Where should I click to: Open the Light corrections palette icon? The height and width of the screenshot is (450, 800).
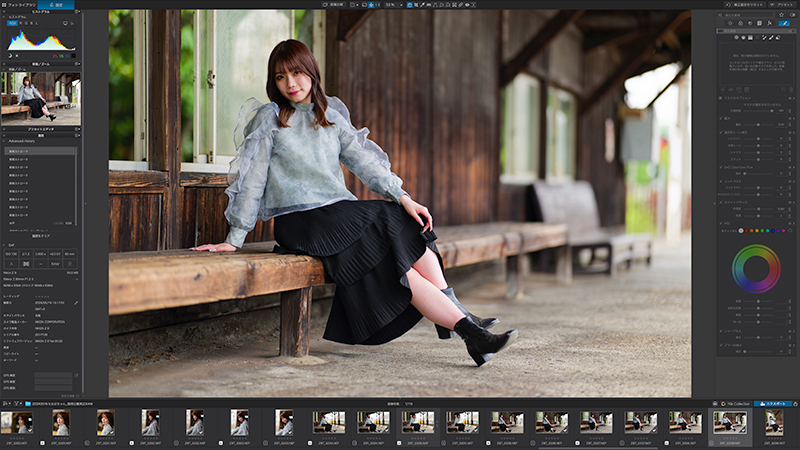730,23
